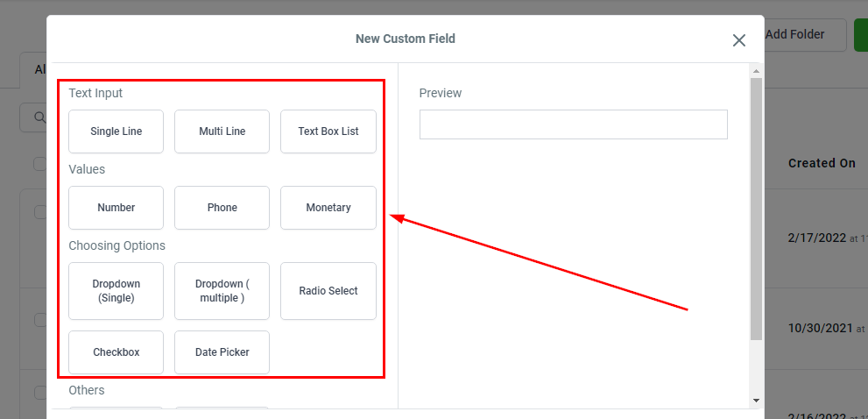Check the row created on 10/30/2021

[x=39, y=320]
